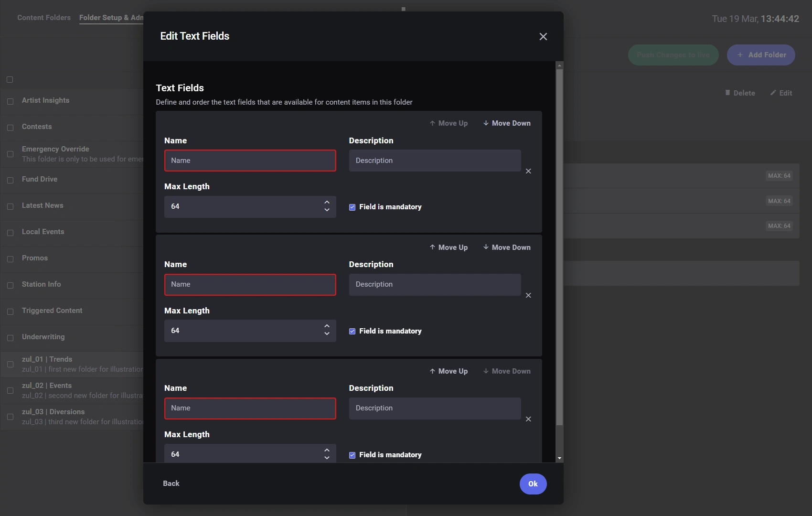Viewport: 812px width, 516px height.
Task: Click the Edit folder button
Action: pos(781,93)
